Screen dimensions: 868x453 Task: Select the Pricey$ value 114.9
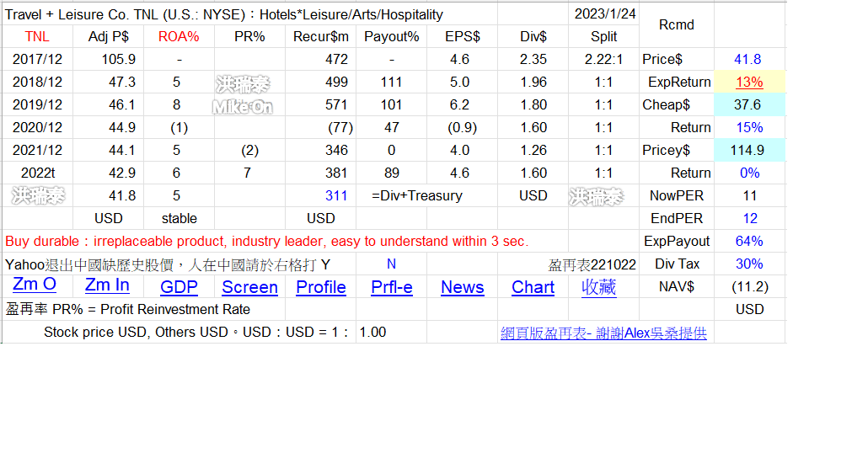(747, 150)
